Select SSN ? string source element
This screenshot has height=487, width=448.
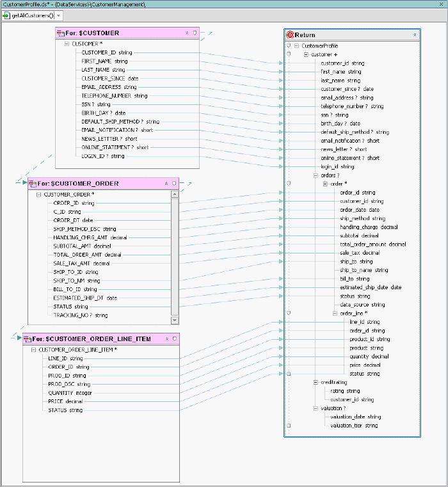[96, 104]
